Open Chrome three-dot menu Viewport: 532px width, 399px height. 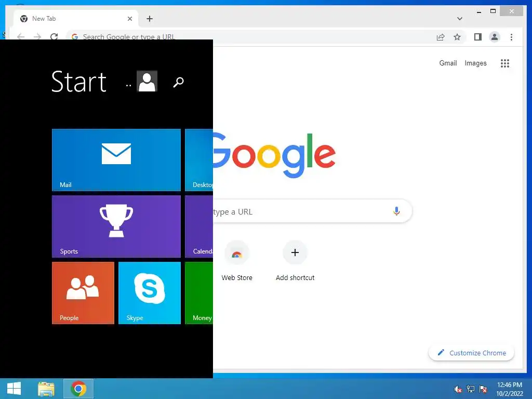(511, 37)
